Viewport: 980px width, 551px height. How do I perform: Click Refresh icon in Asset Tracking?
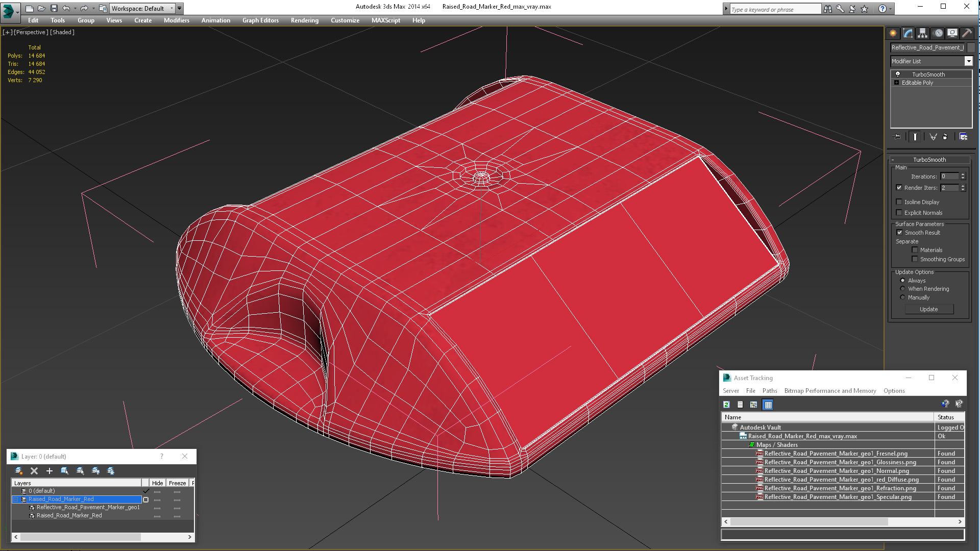tap(726, 405)
